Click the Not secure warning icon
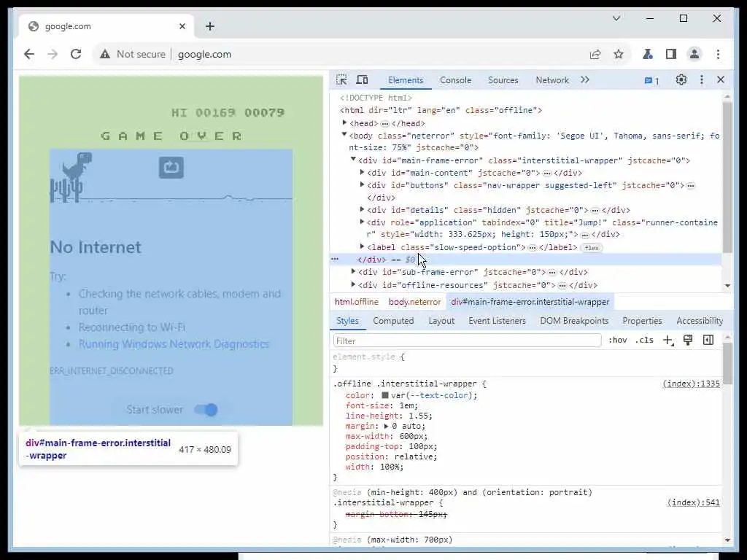Screen dimensions: 747x560 (105, 54)
